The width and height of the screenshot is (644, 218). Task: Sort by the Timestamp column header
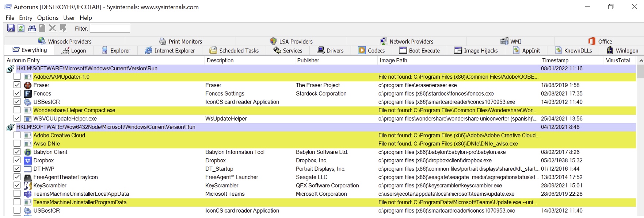pos(572,61)
